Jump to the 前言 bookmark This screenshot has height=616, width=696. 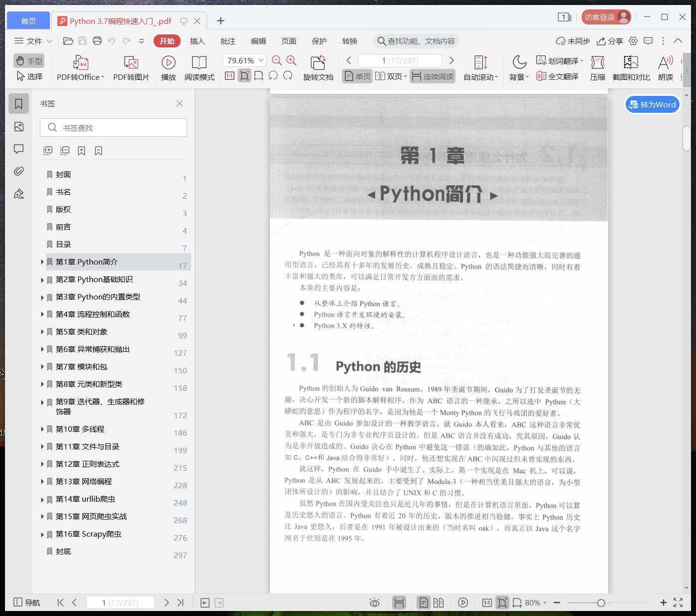pos(63,227)
